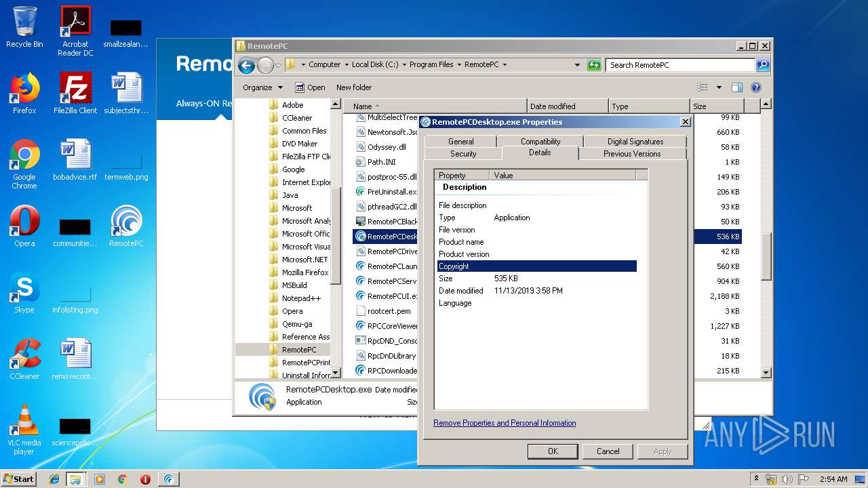Click volume icon in system tray

click(787, 479)
